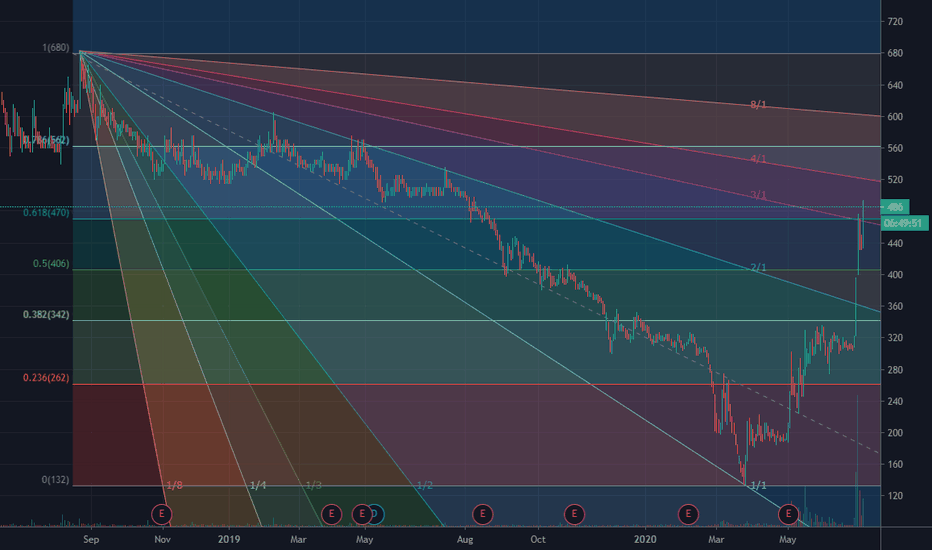Select the 0.786(562) Fibonacci level label
The height and width of the screenshot is (550, 932).
(46, 140)
